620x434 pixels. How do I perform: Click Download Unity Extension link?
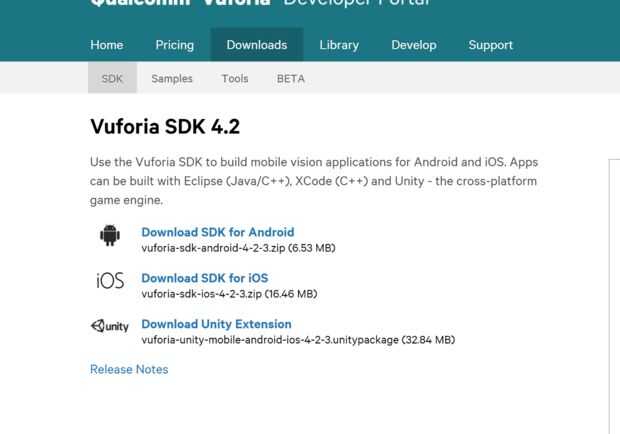point(217,324)
